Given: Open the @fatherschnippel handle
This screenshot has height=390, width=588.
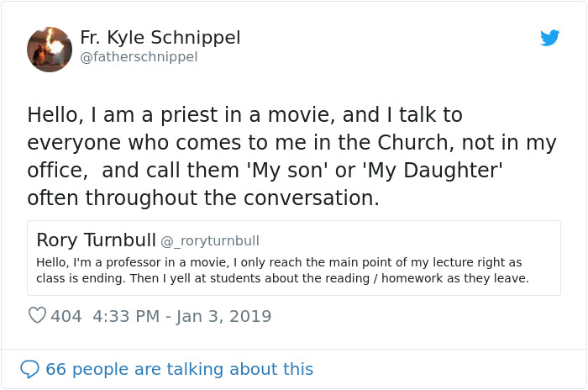Looking at the screenshot, I should (x=139, y=57).
